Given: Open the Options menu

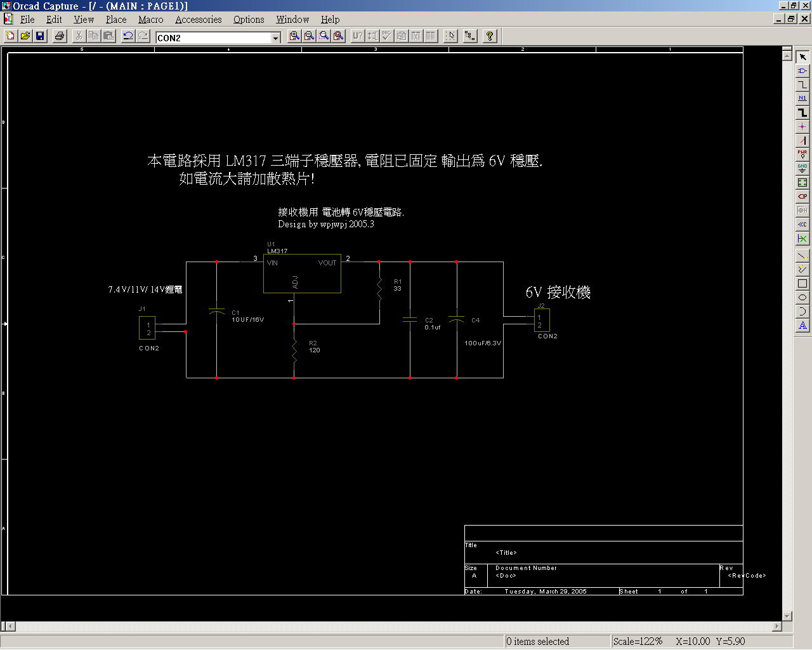Looking at the screenshot, I should tap(249, 20).
